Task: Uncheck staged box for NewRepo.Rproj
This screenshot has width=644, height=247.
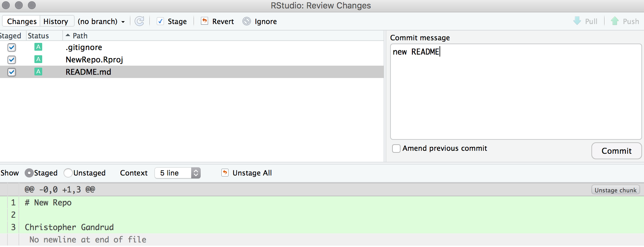Action: pos(12,60)
